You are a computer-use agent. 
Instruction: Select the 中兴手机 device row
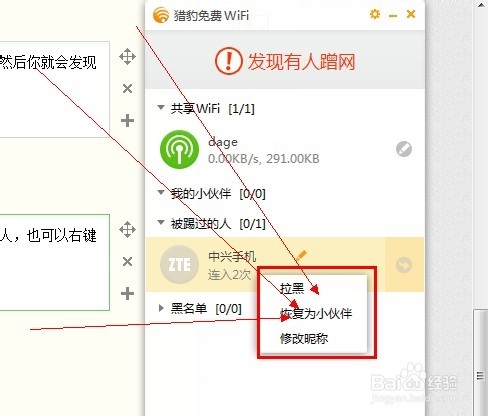(285, 265)
